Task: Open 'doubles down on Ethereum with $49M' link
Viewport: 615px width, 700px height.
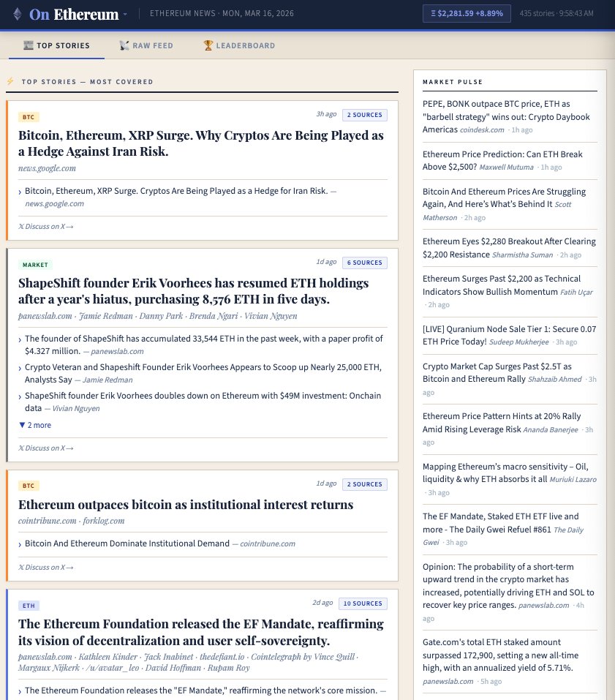Action: tap(203, 402)
